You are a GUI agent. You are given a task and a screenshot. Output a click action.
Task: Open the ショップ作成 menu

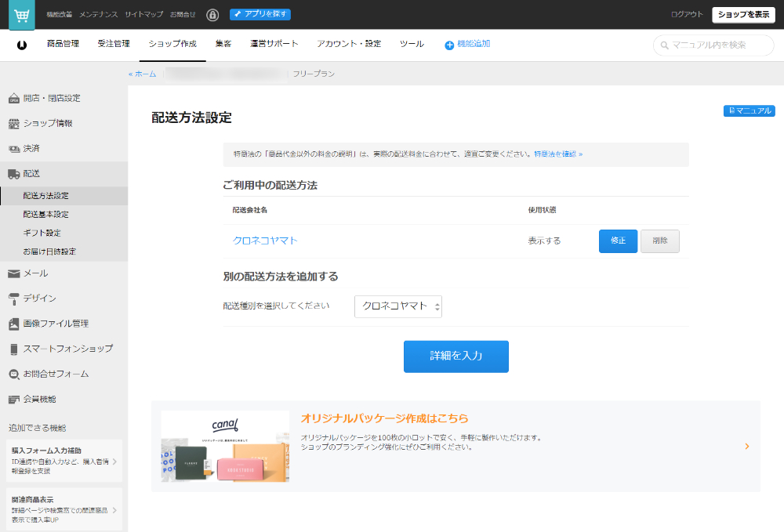coord(172,44)
